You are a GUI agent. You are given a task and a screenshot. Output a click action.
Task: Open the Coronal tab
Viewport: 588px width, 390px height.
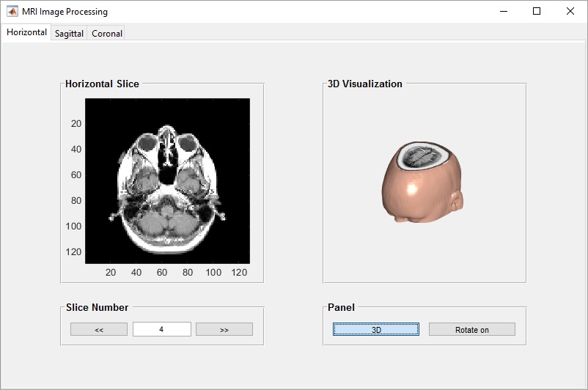[107, 33]
